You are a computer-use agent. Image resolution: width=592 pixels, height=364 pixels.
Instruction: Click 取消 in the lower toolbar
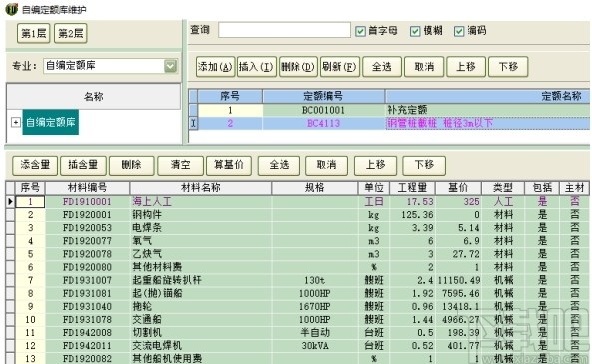[x=327, y=166]
